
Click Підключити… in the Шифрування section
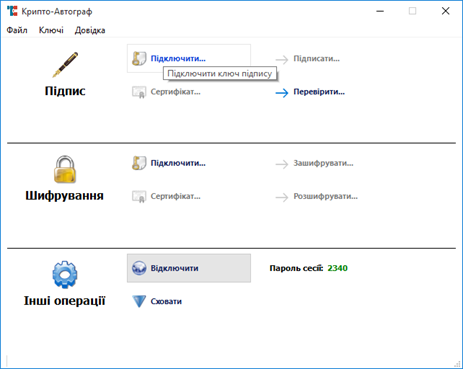(x=178, y=163)
